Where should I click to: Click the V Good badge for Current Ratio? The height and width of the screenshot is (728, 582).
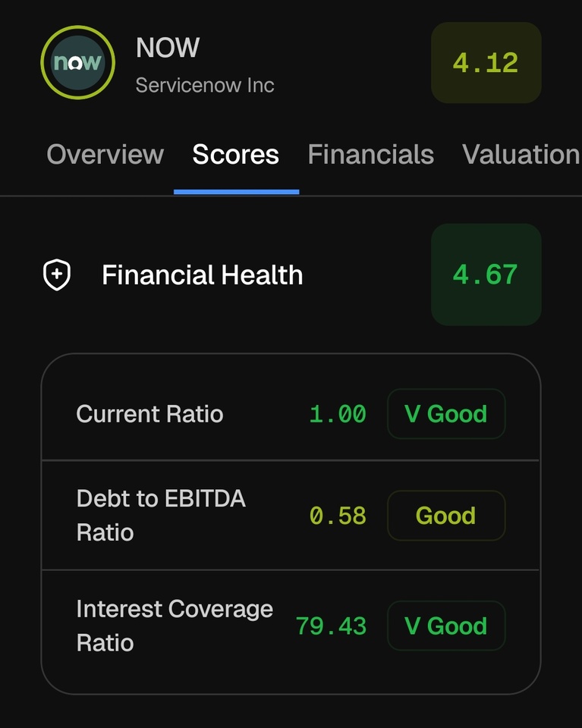coord(446,414)
